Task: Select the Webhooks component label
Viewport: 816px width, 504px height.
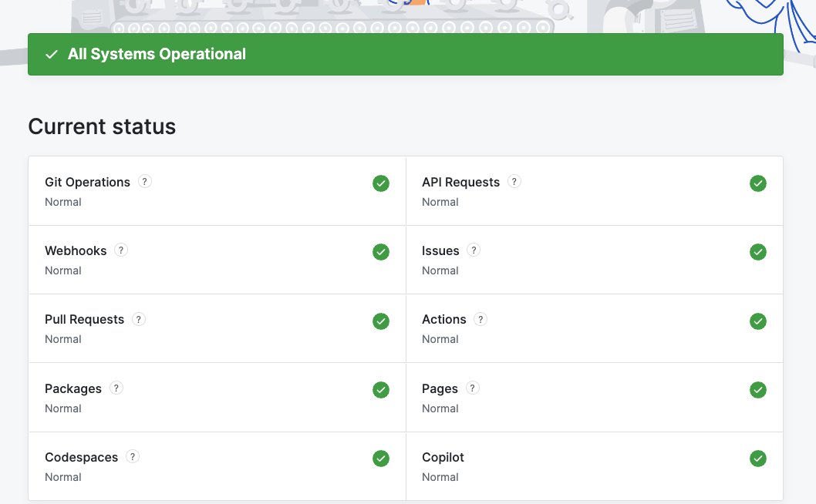Action: click(x=76, y=250)
